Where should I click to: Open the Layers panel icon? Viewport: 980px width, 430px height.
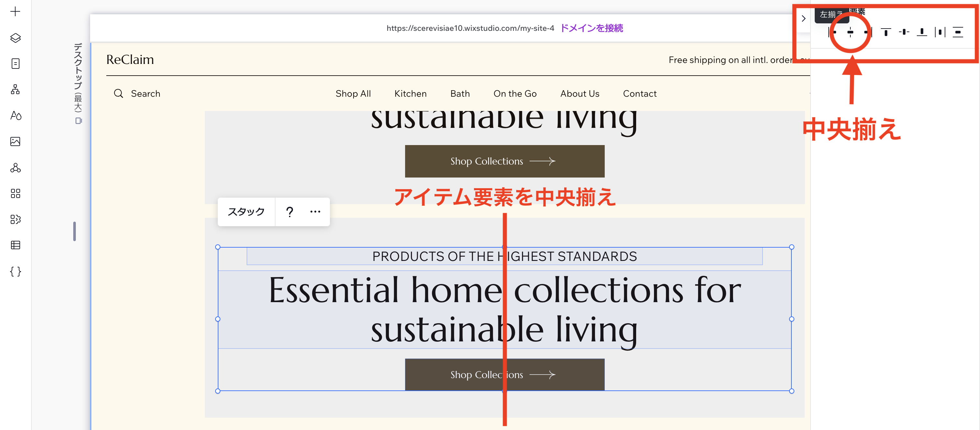[15, 38]
